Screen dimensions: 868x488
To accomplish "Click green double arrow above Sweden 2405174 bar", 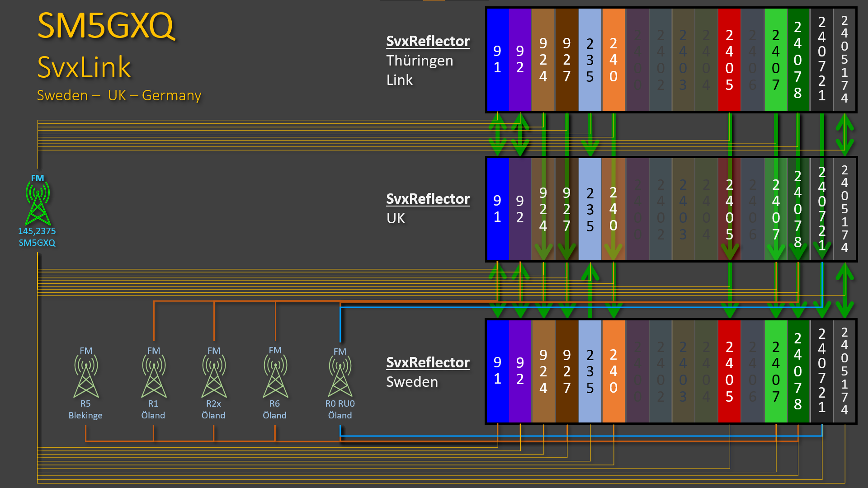I will [x=844, y=291].
